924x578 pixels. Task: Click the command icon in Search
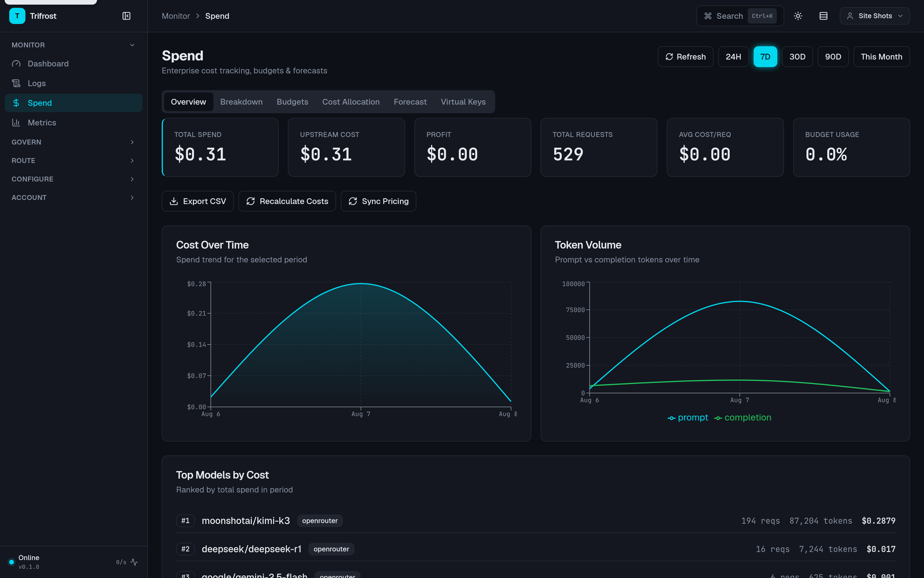click(x=708, y=16)
